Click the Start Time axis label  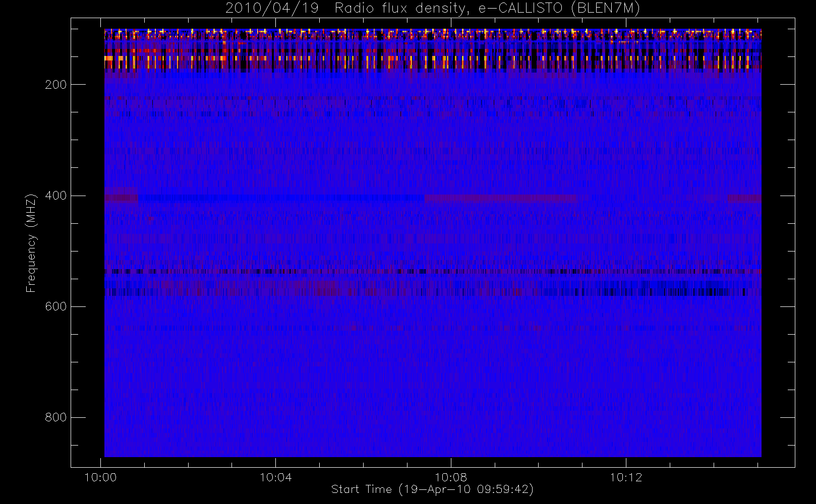pos(433,489)
